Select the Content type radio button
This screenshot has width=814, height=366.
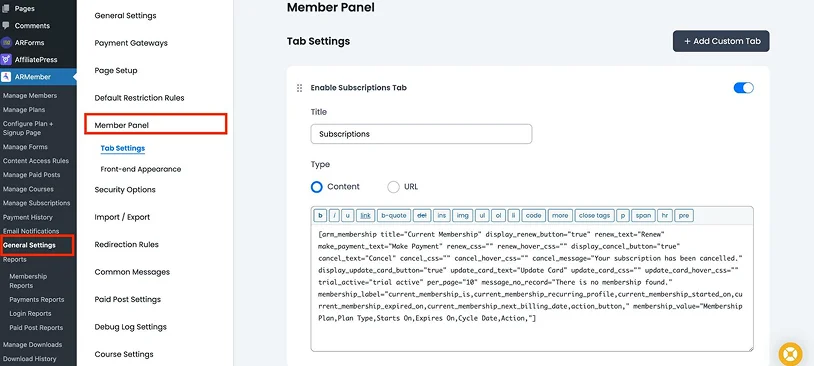coord(317,187)
